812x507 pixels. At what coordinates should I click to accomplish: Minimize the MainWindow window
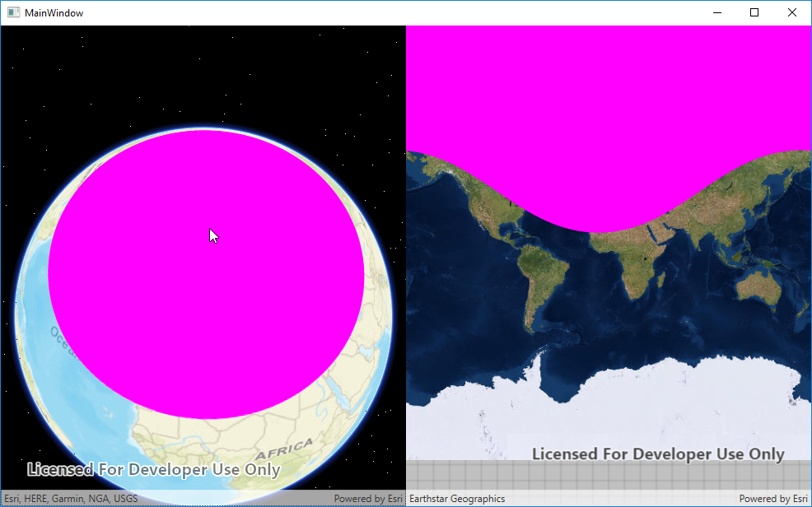[717, 12]
